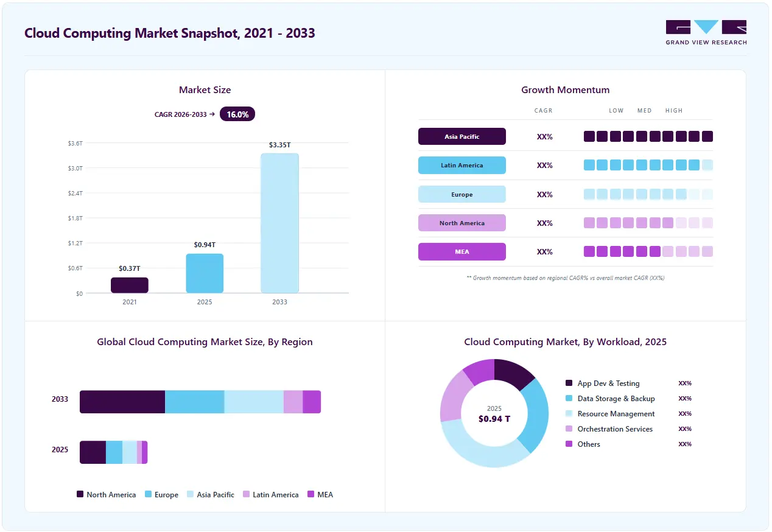772x532 pixels.
Task: Click the Others XX% value
Action: pos(685,444)
